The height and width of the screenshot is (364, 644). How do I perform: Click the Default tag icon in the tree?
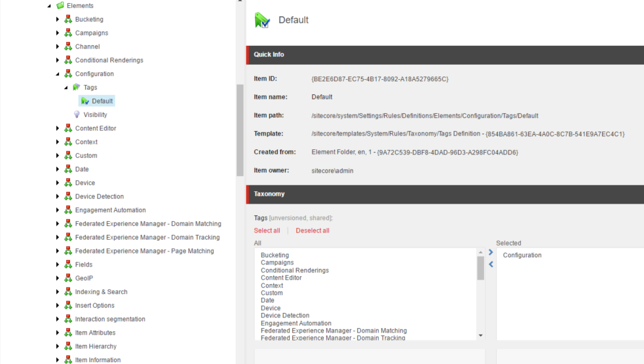(x=85, y=101)
